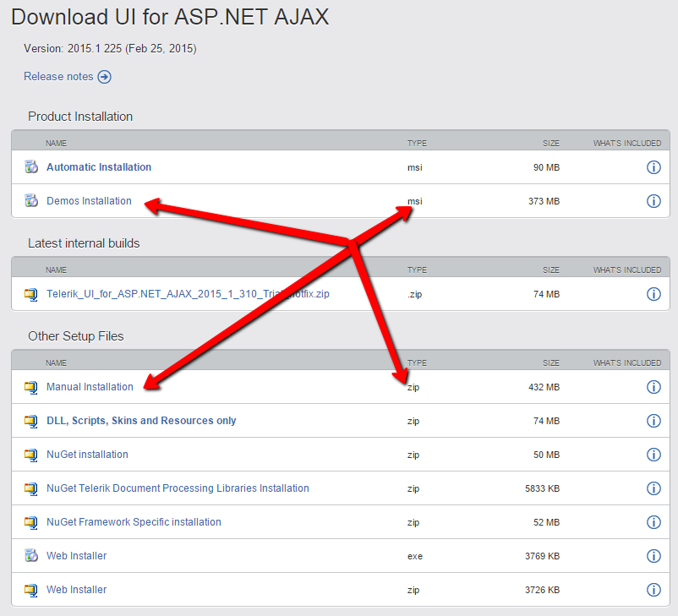Select NuGet Framework Specific installation link
The height and width of the screenshot is (616, 678).
pyautogui.click(x=134, y=522)
